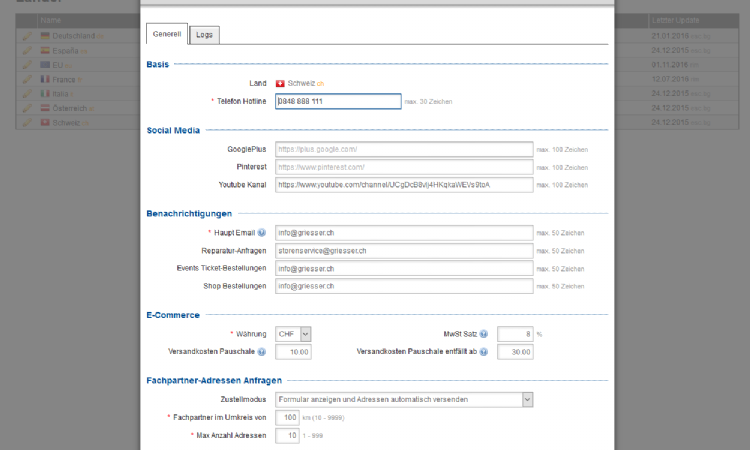This screenshot has width=750, height=450.
Task: Expand the Zustellmodus dropdown
Action: point(404,399)
